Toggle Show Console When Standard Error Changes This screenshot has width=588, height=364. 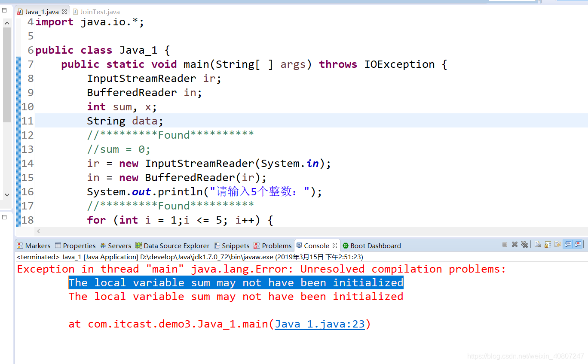click(578, 244)
